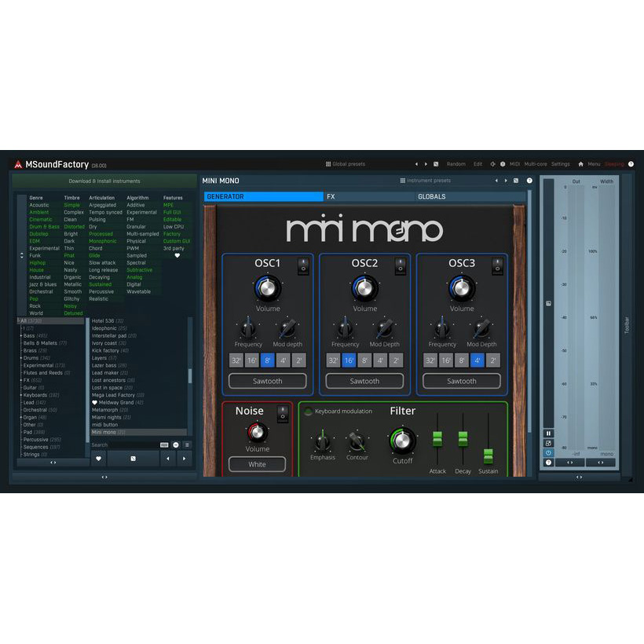Open the meter panel help icon
This screenshot has height=644, width=644.
tap(548, 463)
